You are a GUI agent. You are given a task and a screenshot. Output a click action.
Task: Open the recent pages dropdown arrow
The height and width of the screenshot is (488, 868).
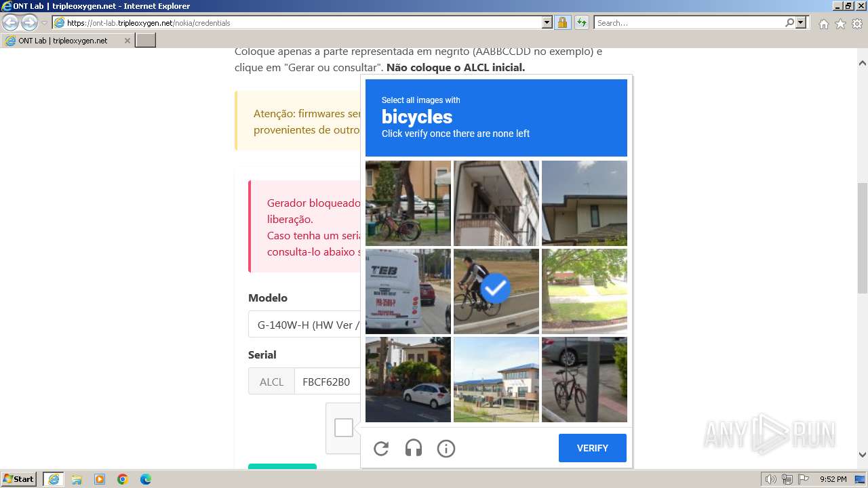pyautogui.click(x=45, y=23)
